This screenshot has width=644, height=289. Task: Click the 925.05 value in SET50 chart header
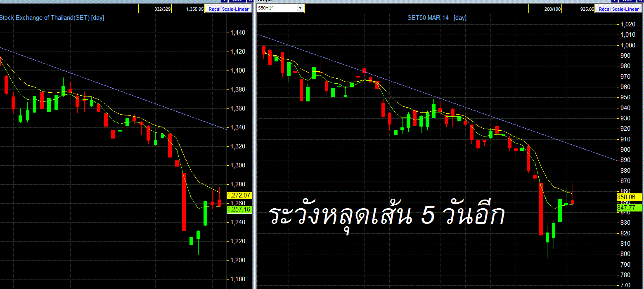(x=578, y=9)
